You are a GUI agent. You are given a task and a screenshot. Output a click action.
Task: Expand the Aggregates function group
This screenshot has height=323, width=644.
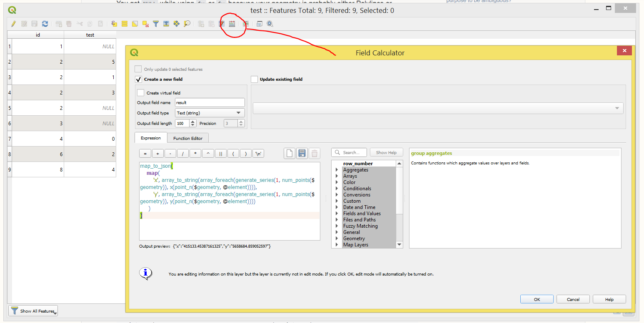pos(337,170)
